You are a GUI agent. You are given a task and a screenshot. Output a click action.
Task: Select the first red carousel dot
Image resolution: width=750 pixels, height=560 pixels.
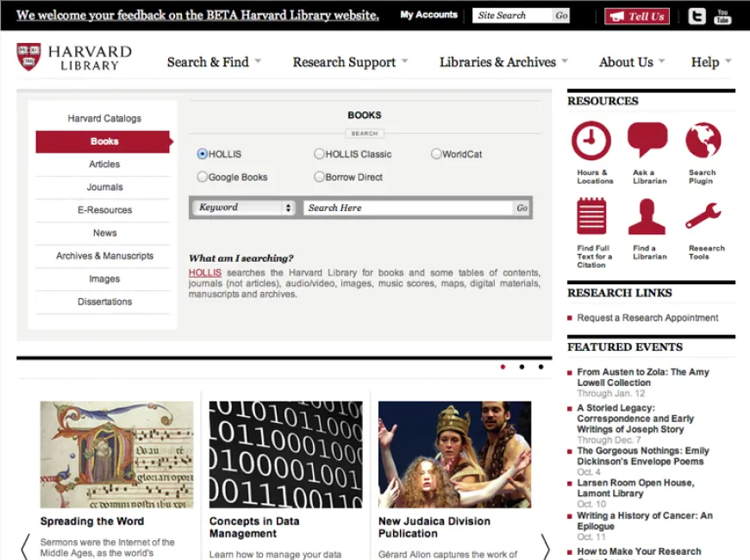coord(503,367)
